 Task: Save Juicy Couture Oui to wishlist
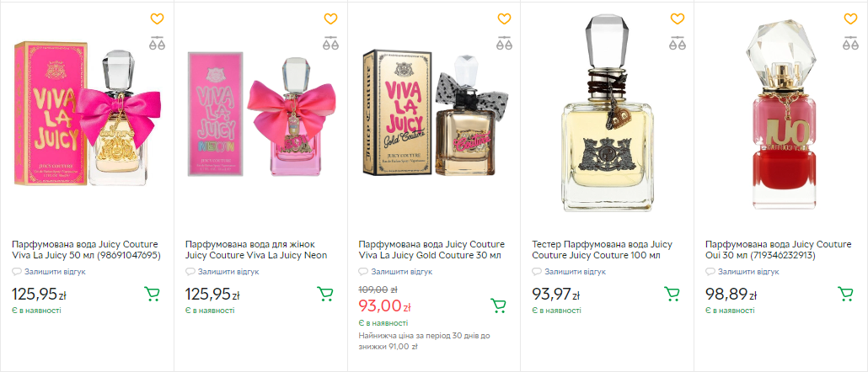[x=850, y=19]
